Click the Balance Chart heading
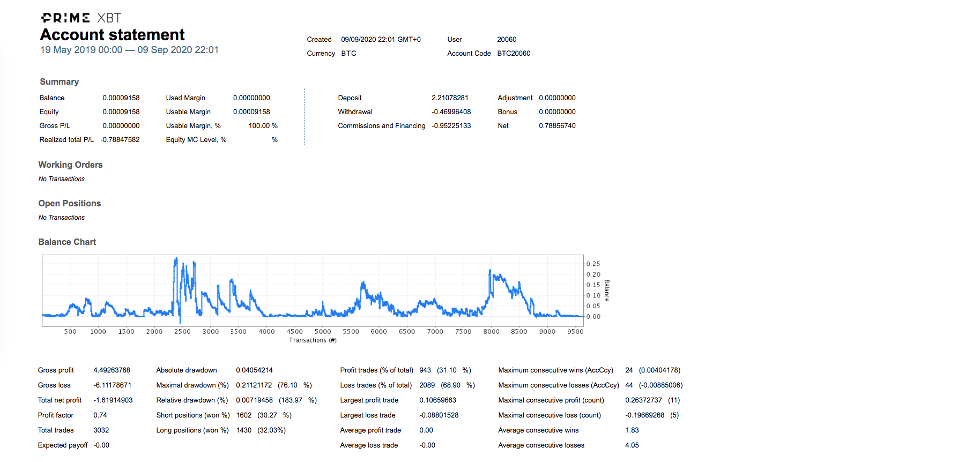The width and height of the screenshot is (980, 462). click(x=67, y=242)
